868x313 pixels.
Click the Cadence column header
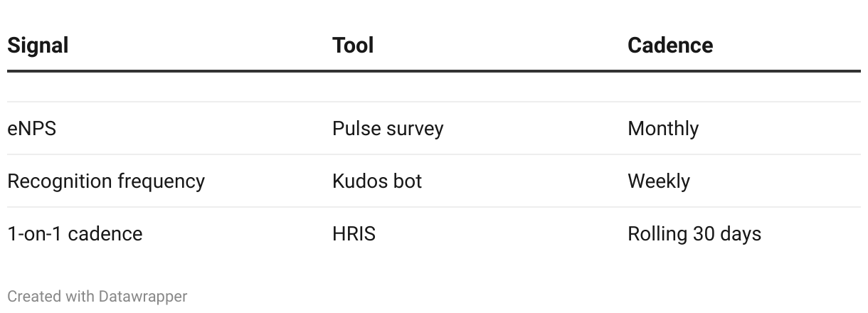669,46
